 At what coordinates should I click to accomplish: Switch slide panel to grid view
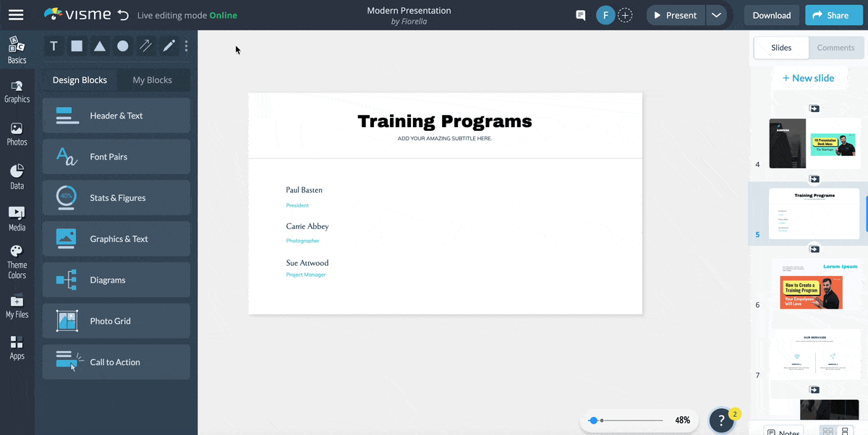828,431
